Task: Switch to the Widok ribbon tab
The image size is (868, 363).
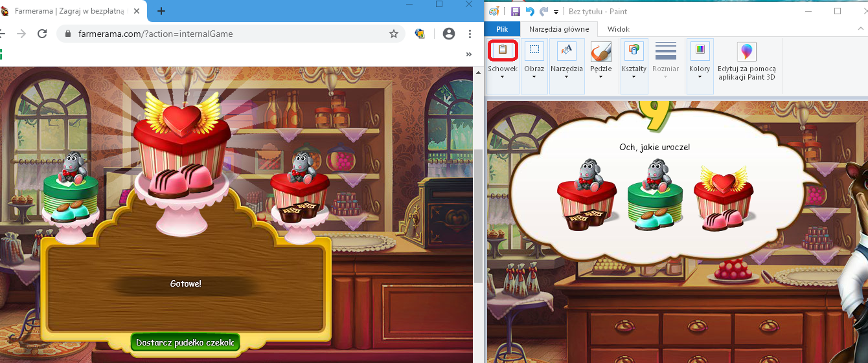Action: click(618, 29)
